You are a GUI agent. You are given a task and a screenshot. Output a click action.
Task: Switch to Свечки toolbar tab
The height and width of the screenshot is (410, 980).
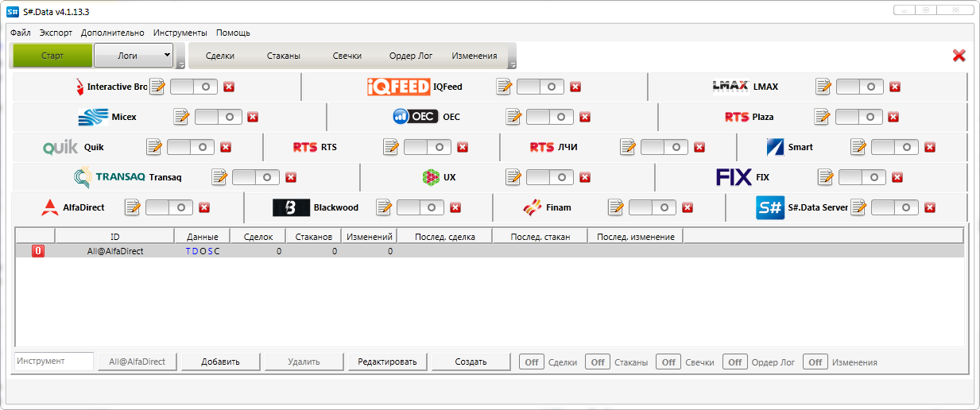pos(347,56)
